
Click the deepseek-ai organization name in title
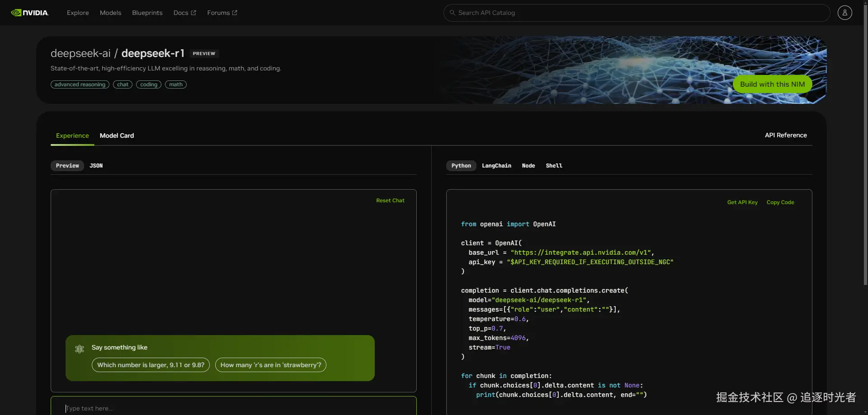(80, 53)
